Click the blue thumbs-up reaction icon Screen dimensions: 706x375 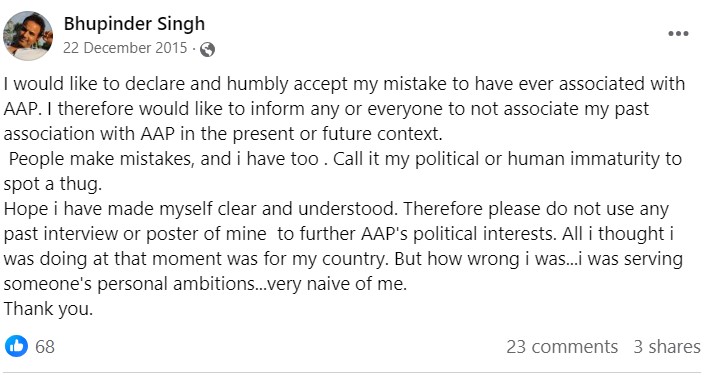point(16,346)
